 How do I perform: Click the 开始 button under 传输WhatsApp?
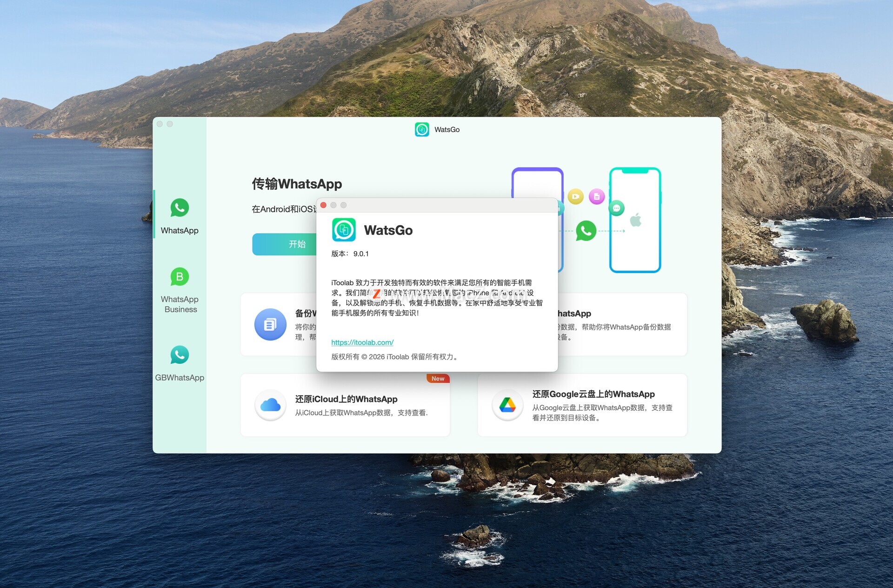tap(284, 244)
